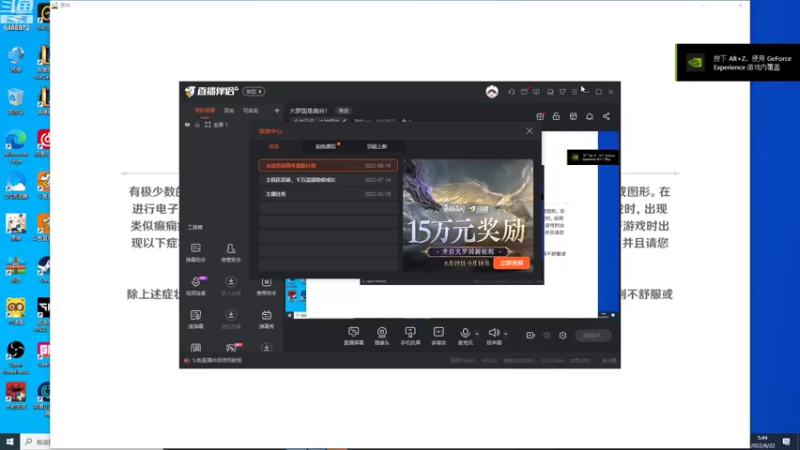This screenshot has width=800, height=450.
Task: Open the 房管助手 tool
Action: tap(231, 253)
